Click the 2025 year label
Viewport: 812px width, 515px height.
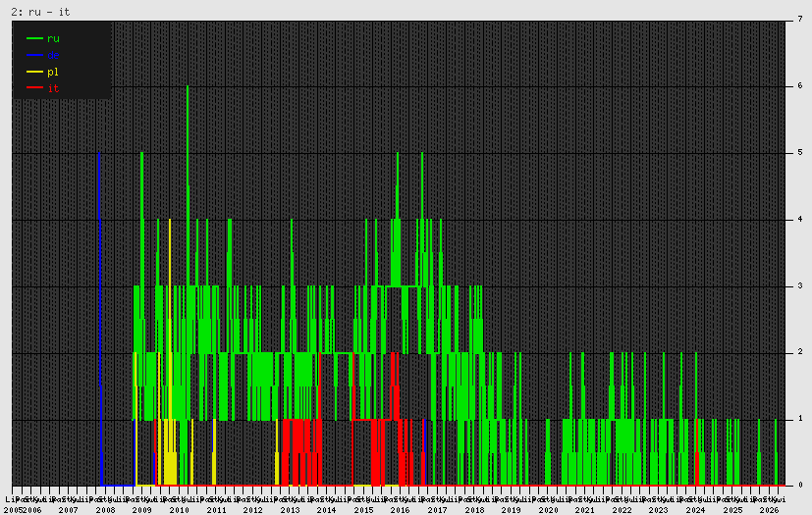coord(732,510)
